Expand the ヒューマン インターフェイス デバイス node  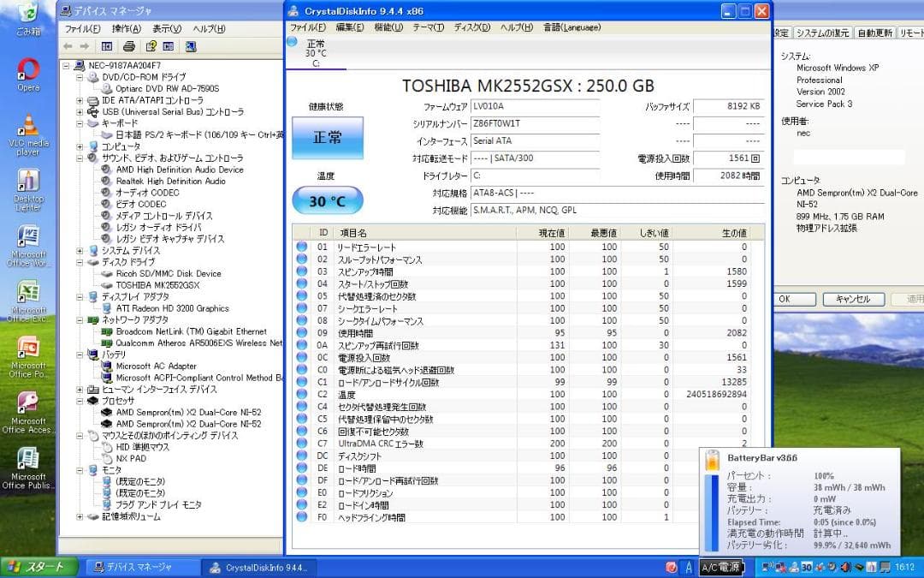(x=80, y=390)
